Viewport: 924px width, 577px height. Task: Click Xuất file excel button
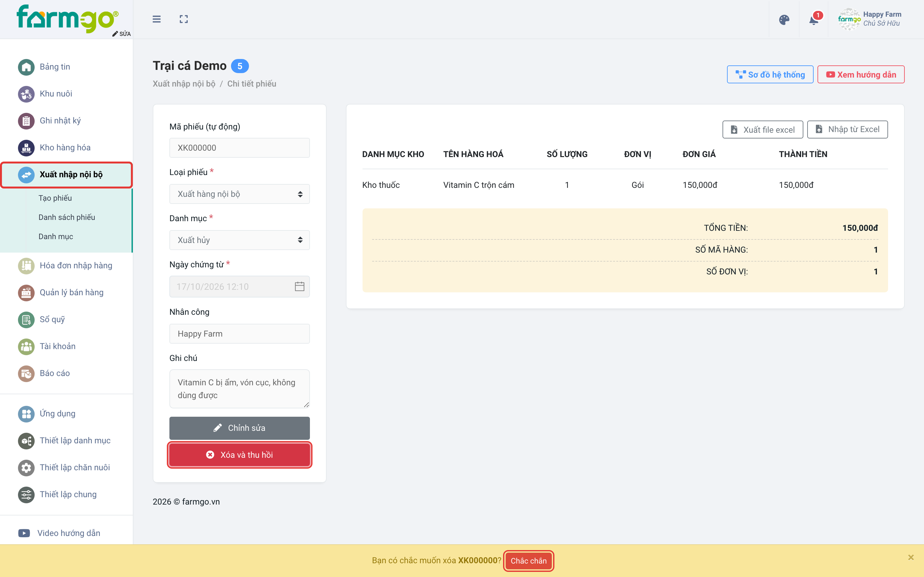pyautogui.click(x=763, y=130)
